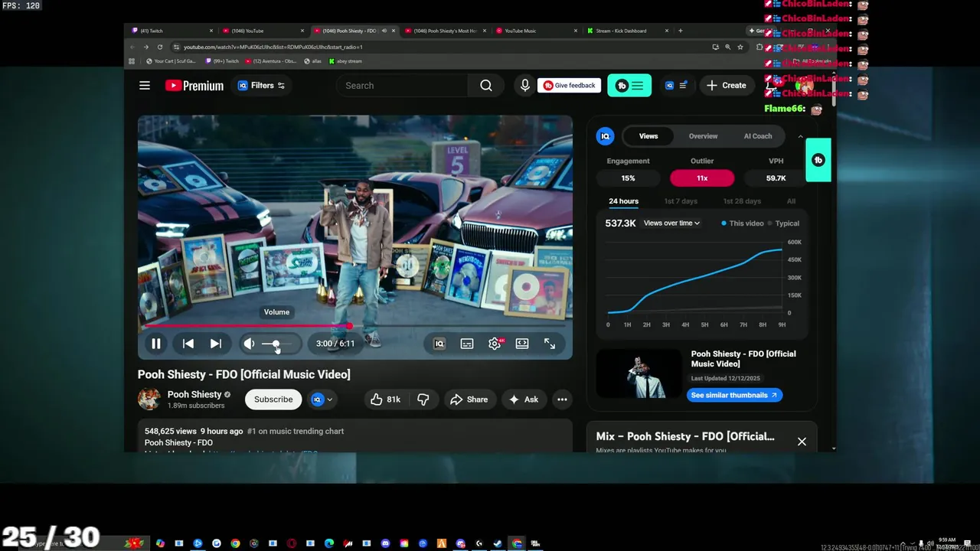The height and width of the screenshot is (551, 980).
Task: Skip to the previous video
Action: [188, 344]
